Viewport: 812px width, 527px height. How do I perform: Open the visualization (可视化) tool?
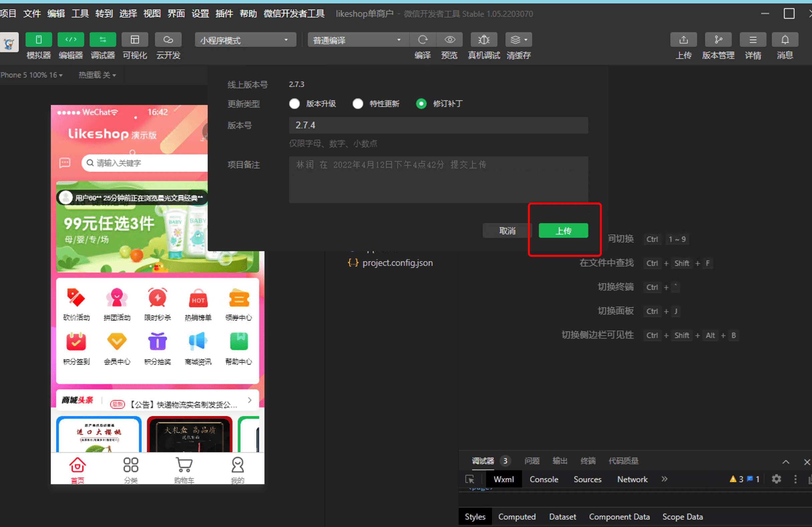tap(135, 40)
